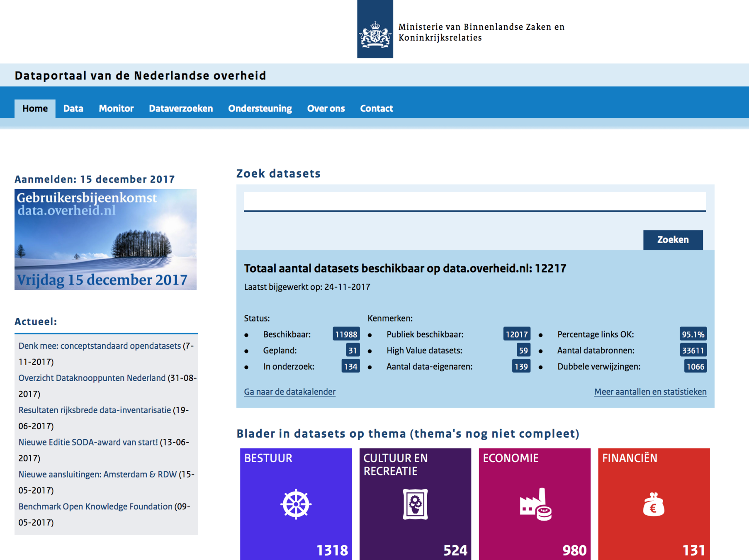Screen dimensions: 749x560
Task: Open Resultaten rijksbrede data-inventarisatie link
Action: pos(95,410)
